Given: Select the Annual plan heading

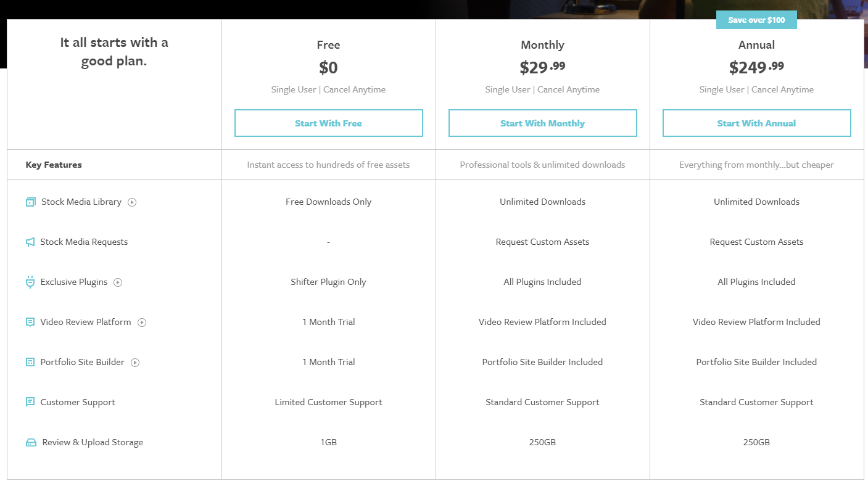Looking at the screenshot, I should (756, 45).
